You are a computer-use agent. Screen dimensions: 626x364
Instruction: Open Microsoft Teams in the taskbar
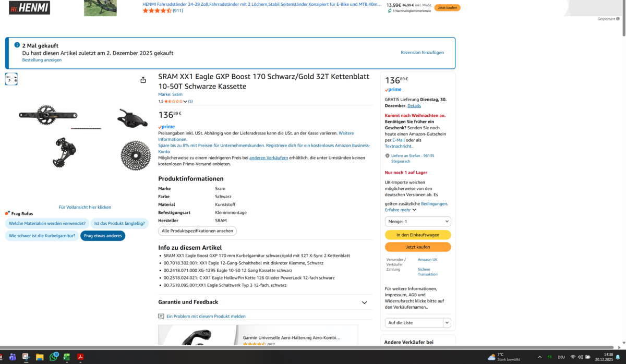[12, 357]
